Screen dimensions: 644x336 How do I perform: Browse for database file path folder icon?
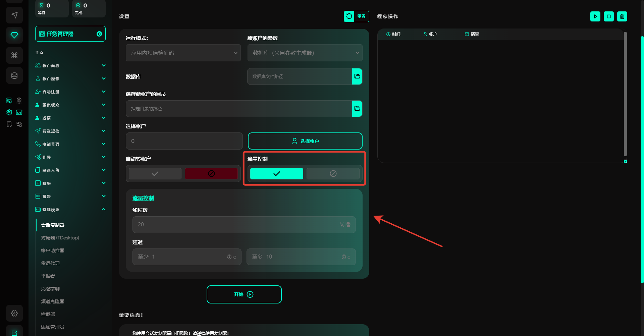click(357, 76)
